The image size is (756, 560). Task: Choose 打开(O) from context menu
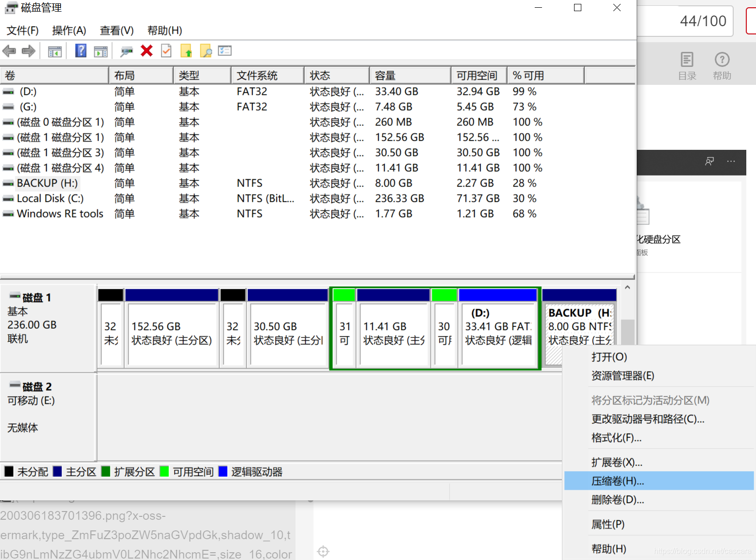(659, 357)
